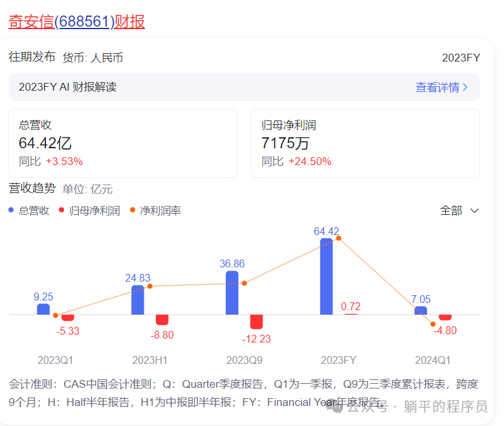Viewport: 504px width, 426px height.
Task: Click the -8.80 value label
Action: point(162,335)
